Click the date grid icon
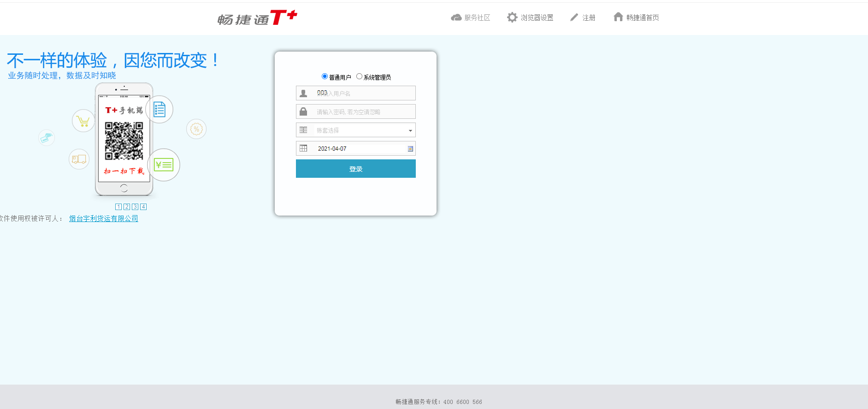 click(x=303, y=148)
